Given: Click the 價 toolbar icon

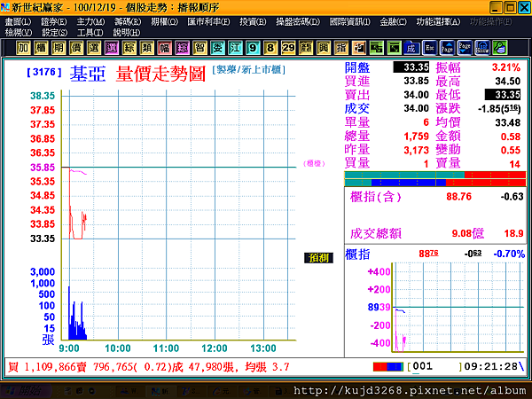Looking at the screenshot, I should pos(75,48).
